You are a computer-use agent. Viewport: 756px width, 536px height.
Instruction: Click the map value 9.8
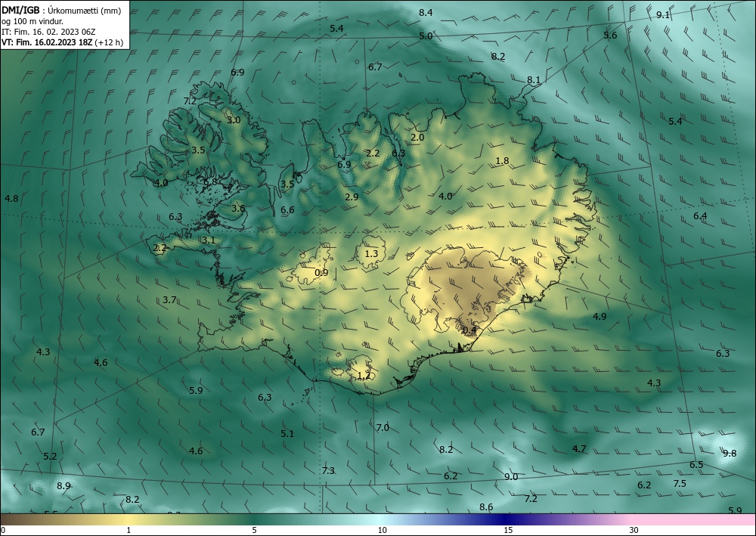coord(730,453)
